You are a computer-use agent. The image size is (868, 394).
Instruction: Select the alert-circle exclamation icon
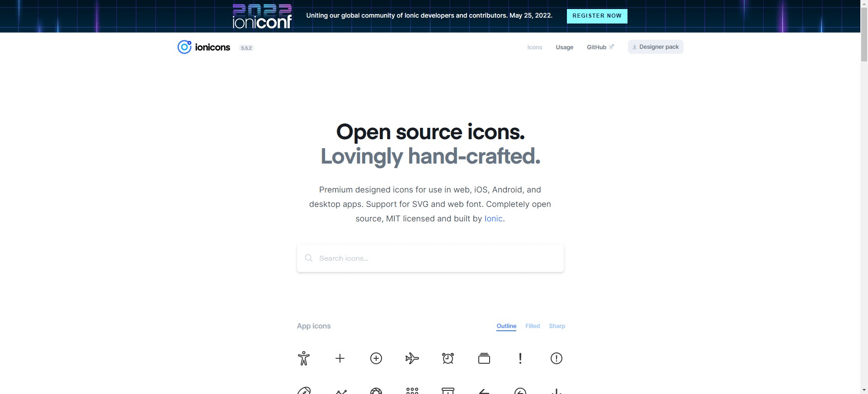pyautogui.click(x=557, y=358)
